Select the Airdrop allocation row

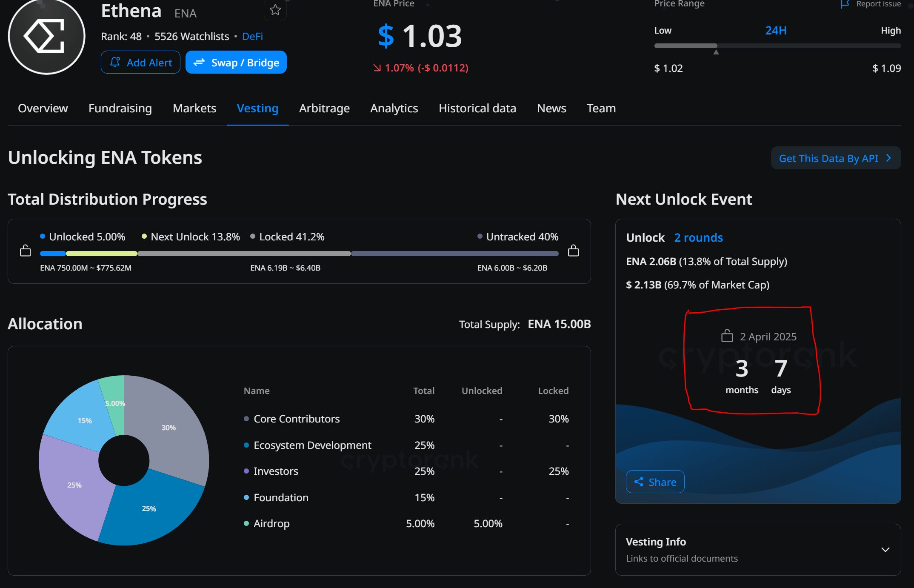pos(271,523)
